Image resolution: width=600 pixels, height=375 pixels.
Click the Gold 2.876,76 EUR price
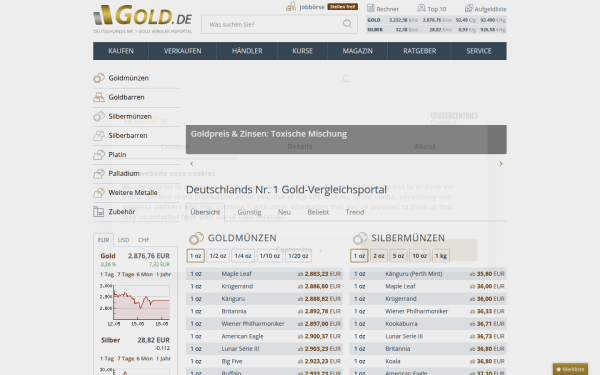click(x=149, y=256)
